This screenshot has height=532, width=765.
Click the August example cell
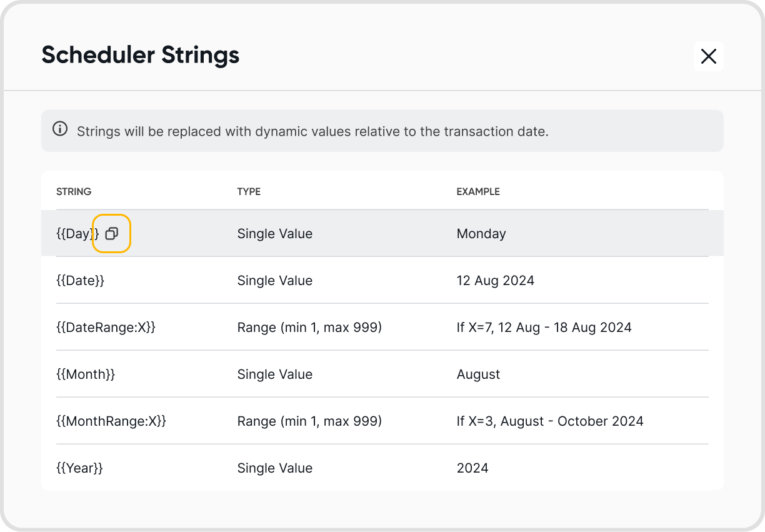coord(478,374)
